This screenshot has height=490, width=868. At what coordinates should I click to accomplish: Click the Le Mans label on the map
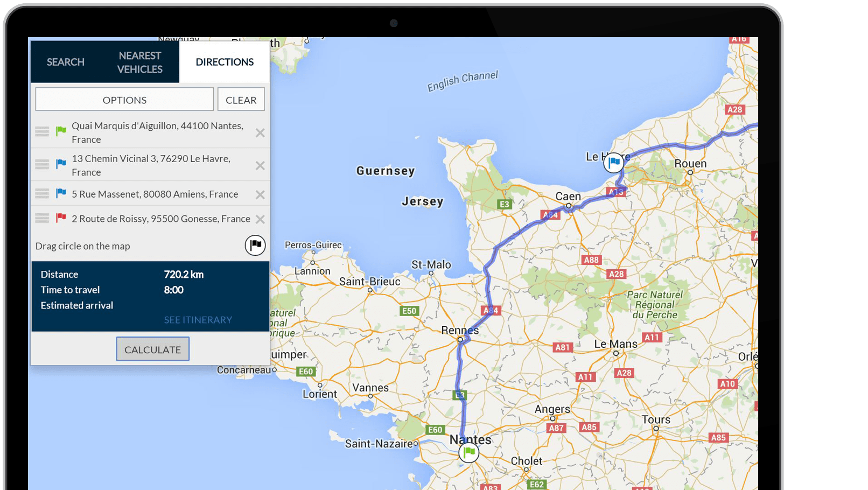tap(615, 344)
